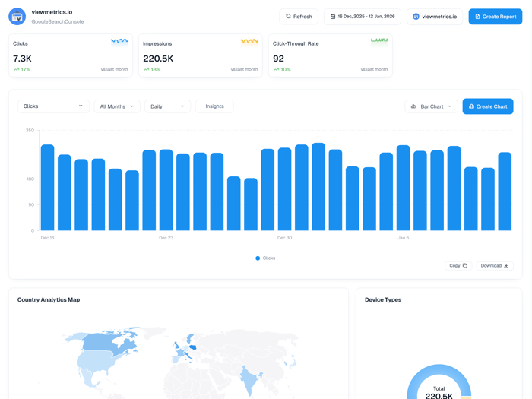The height and width of the screenshot is (399, 532).
Task: Click the Download chart button
Action: tap(495, 266)
